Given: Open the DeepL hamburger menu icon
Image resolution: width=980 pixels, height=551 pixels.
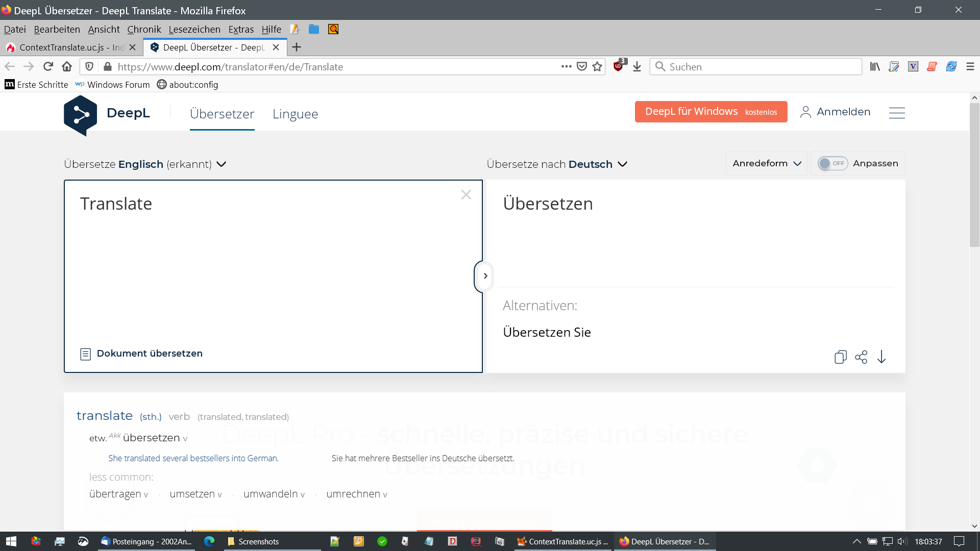Looking at the screenshot, I should tap(896, 113).
